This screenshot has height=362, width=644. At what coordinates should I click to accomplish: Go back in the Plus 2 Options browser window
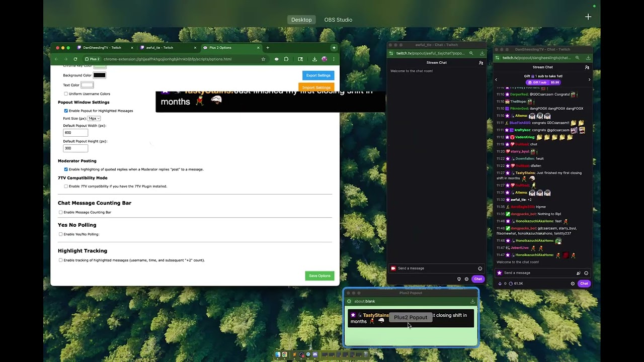pos(57,59)
